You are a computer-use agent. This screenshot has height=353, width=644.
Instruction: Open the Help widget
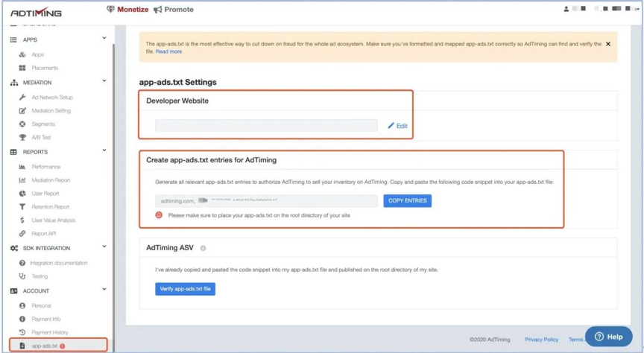coord(609,337)
